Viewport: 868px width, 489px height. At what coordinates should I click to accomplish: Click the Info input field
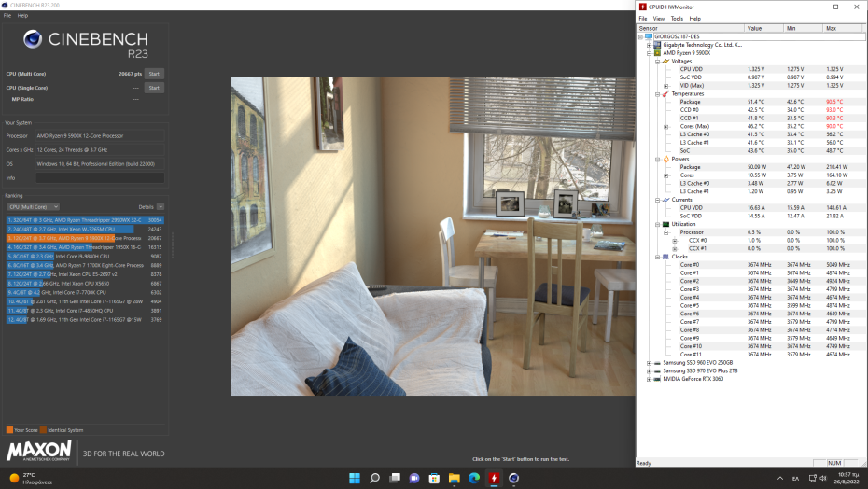coord(100,177)
